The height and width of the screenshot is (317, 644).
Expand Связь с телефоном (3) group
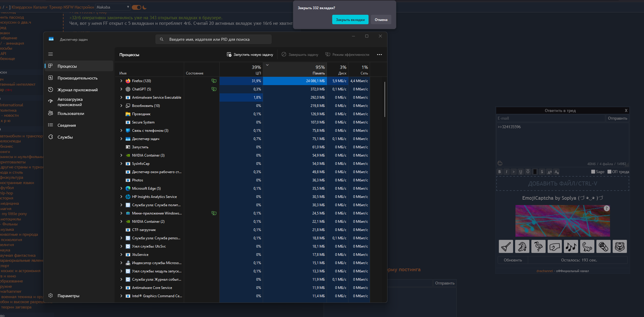tap(121, 131)
